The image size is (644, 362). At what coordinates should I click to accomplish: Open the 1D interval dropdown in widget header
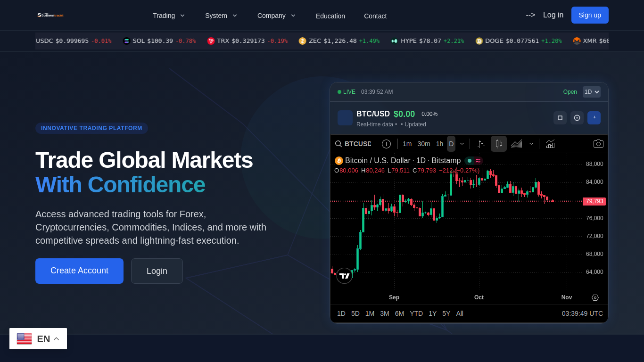[x=592, y=92]
